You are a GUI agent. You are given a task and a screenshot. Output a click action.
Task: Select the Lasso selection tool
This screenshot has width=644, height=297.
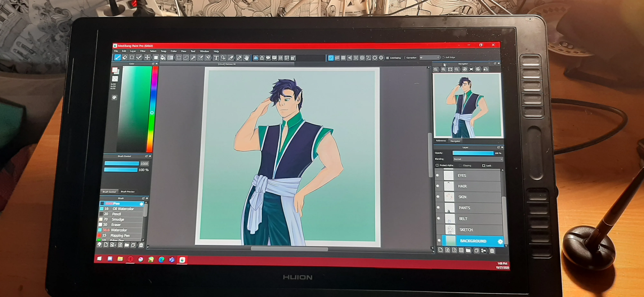coord(186,58)
